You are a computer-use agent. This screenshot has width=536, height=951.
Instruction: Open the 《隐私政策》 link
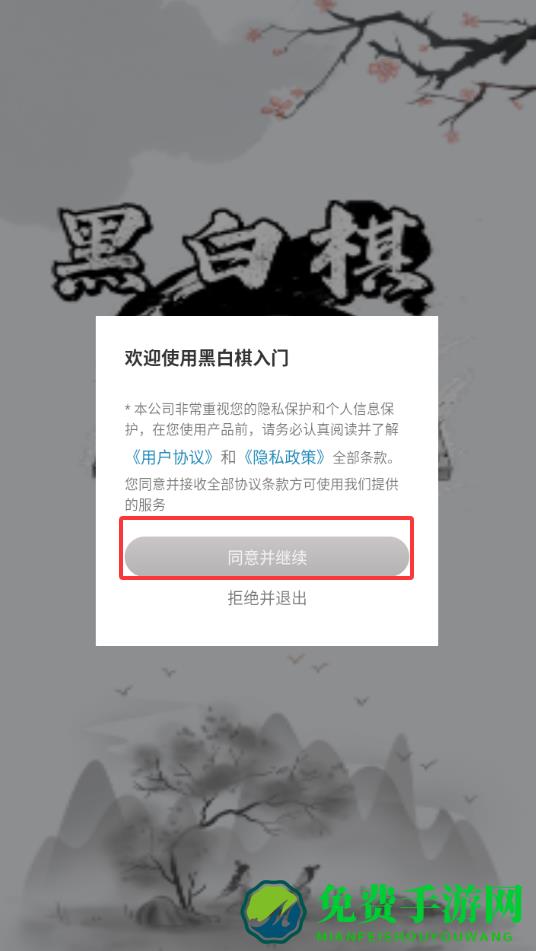pyautogui.click(x=286, y=457)
